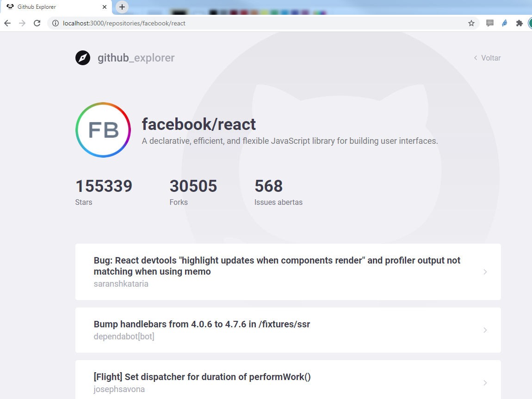Click the facebook/react title
The image size is (532, 399).
[x=199, y=124]
